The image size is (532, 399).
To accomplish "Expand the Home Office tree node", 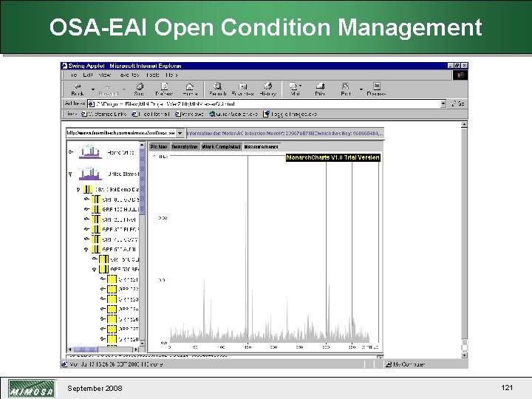I will [71, 151].
